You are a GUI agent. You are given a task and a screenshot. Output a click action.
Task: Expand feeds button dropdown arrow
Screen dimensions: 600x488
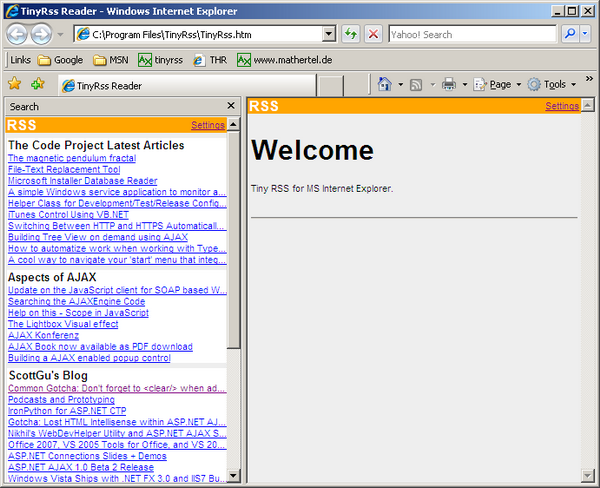[433, 84]
